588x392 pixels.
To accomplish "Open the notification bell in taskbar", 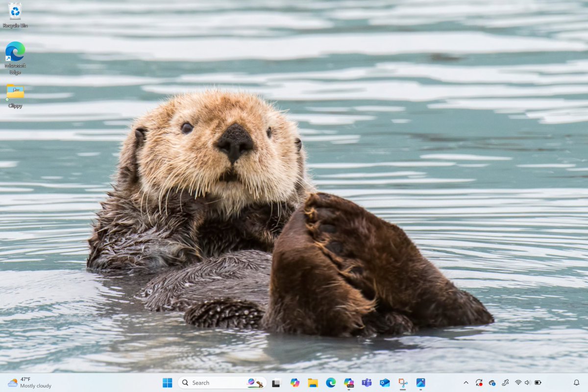I will click(576, 383).
